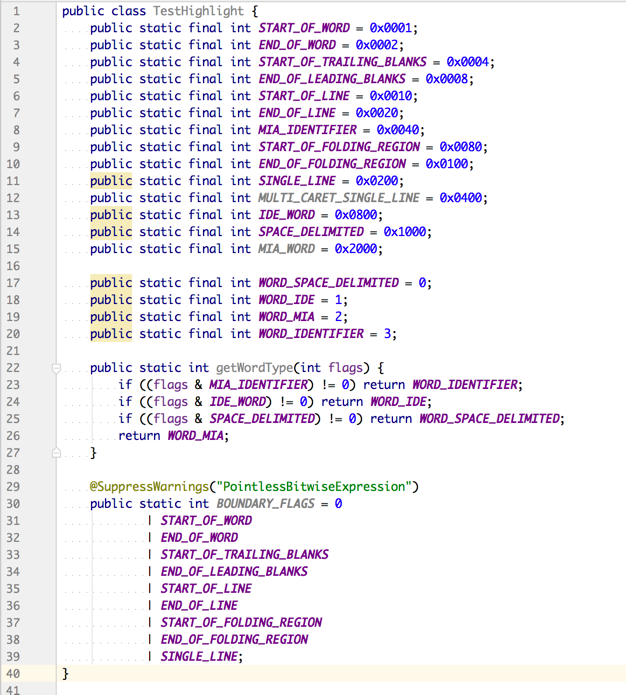Click SINGLE_LINE on line 39
626x695 pixels.
[199, 657]
